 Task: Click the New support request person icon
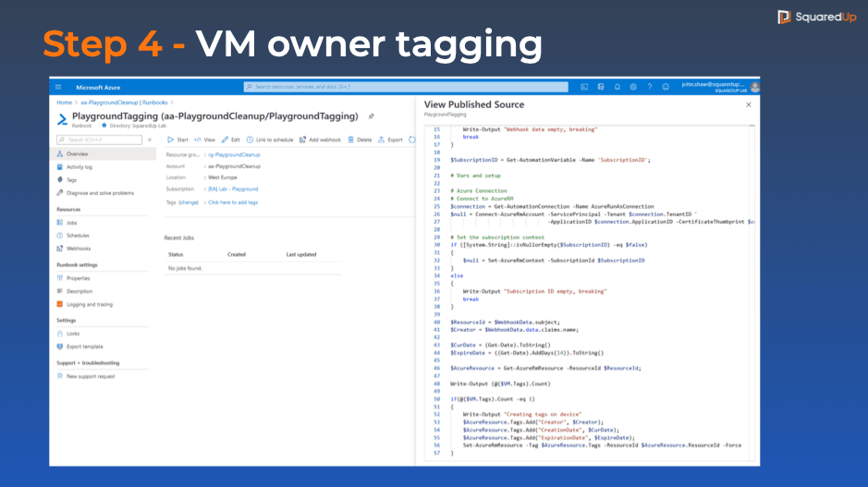coord(60,376)
